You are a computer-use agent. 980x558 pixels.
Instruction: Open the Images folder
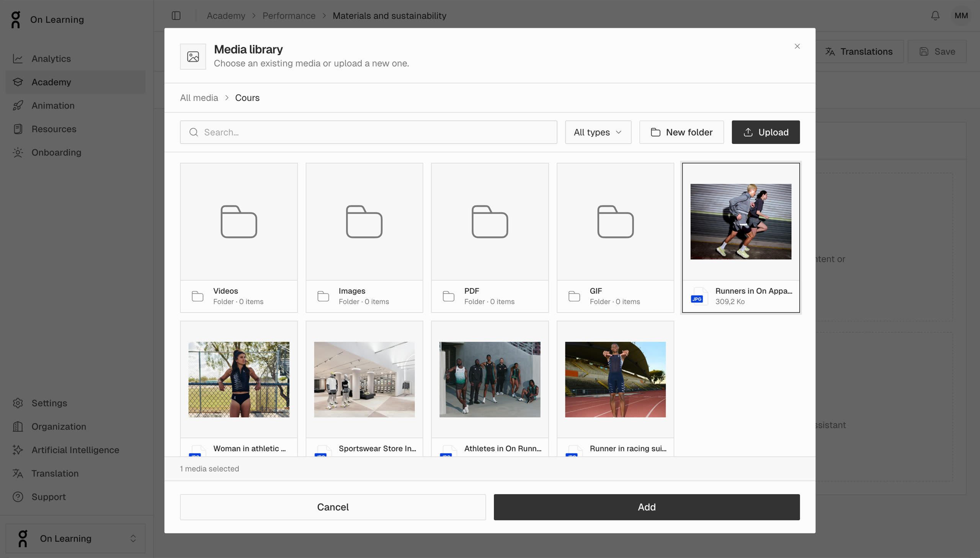point(364,238)
